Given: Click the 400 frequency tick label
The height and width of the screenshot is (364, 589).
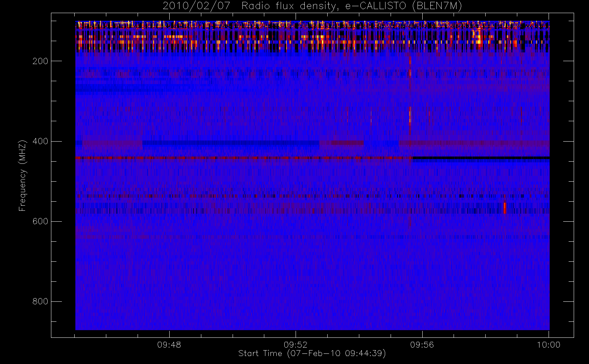Looking at the screenshot, I should (x=40, y=141).
